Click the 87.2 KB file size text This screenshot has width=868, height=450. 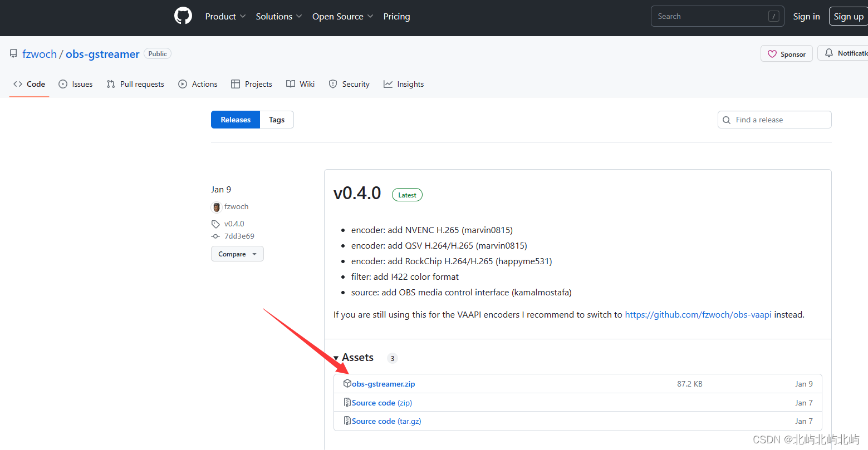tap(690, 384)
